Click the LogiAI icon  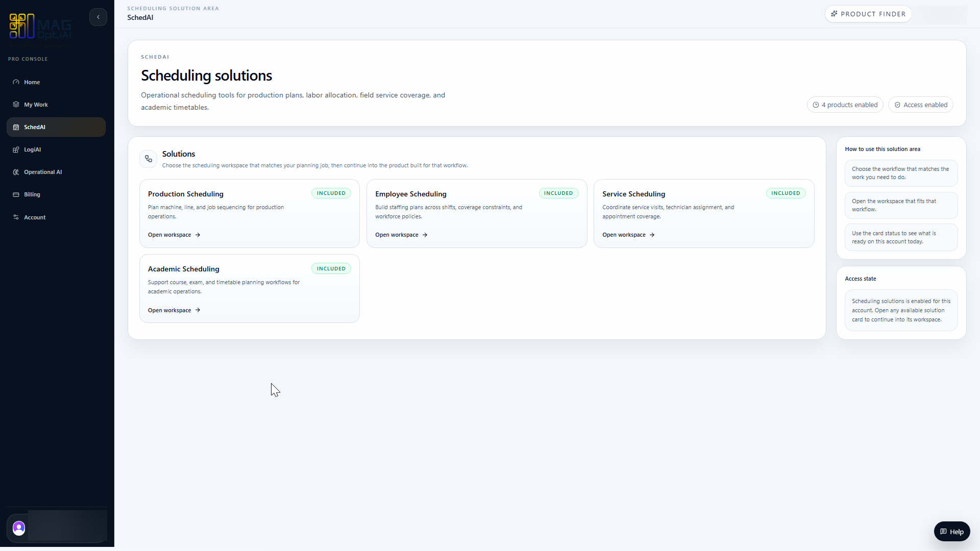(x=16, y=149)
